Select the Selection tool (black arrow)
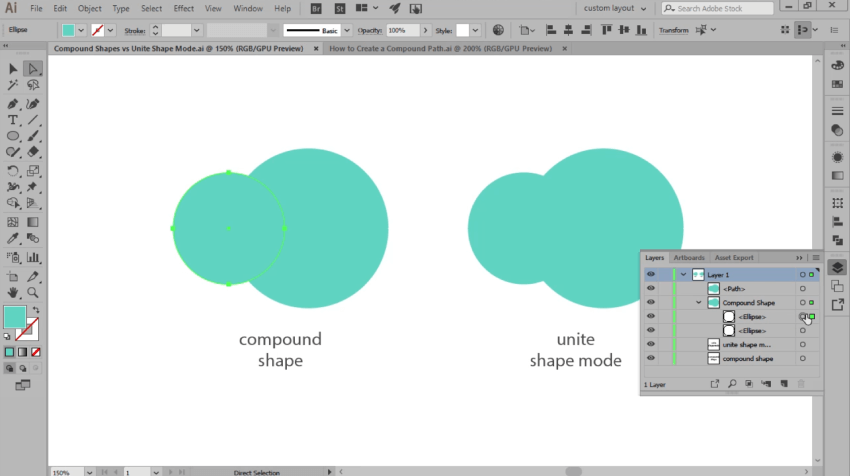This screenshot has height=476, width=850. (x=14, y=69)
